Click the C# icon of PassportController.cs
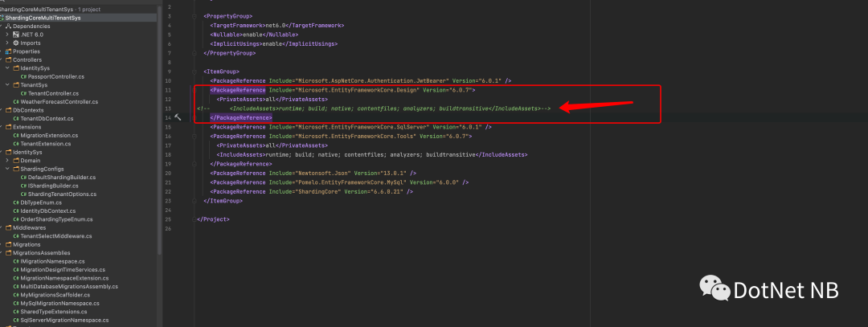Screen dimensions: 868x327 [24, 76]
